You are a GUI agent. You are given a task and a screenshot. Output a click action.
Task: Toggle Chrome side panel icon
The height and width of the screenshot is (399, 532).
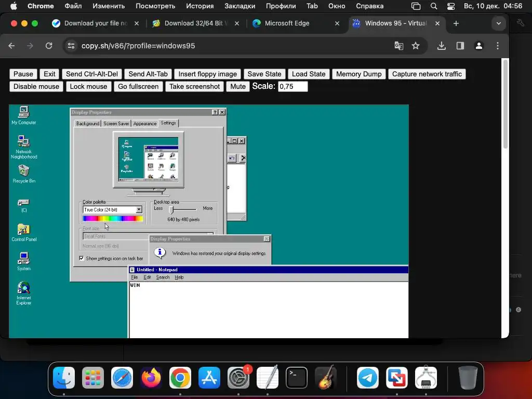pos(460,46)
